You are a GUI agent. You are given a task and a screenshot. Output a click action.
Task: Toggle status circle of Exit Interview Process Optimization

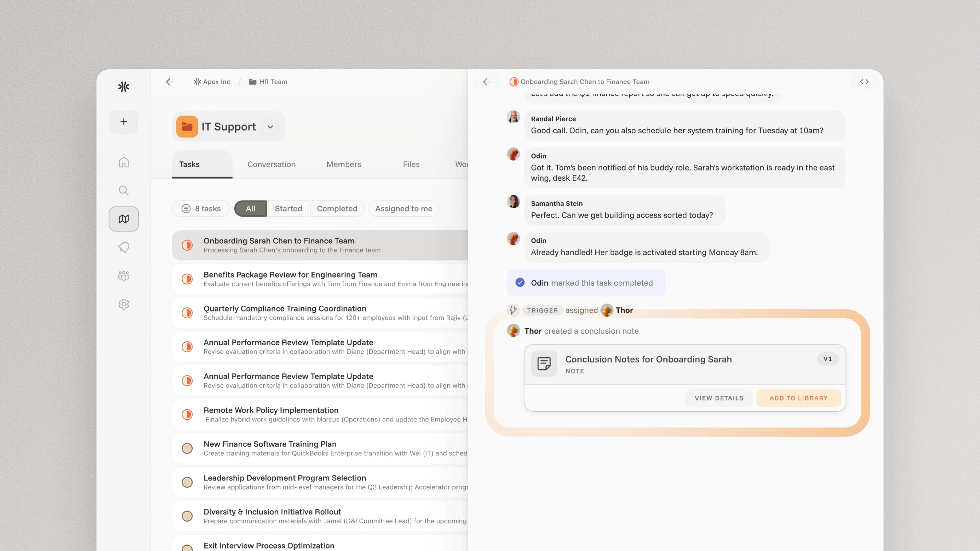187,548
